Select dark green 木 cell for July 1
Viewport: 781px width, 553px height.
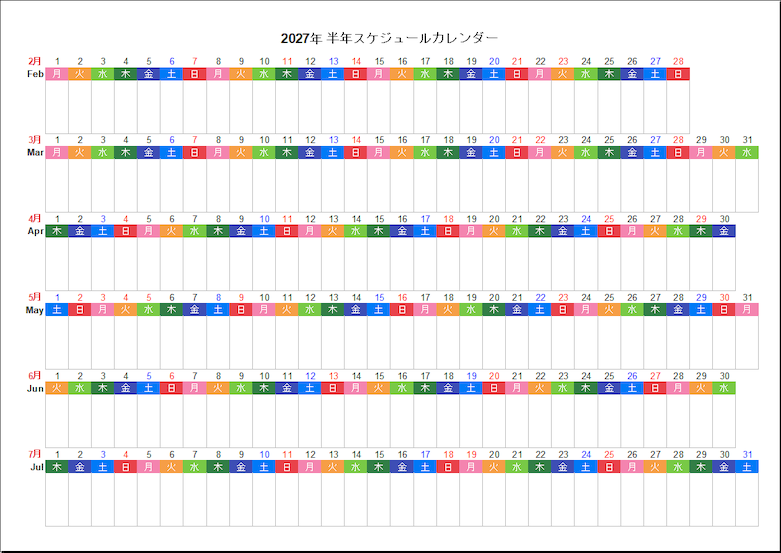(x=57, y=467)
